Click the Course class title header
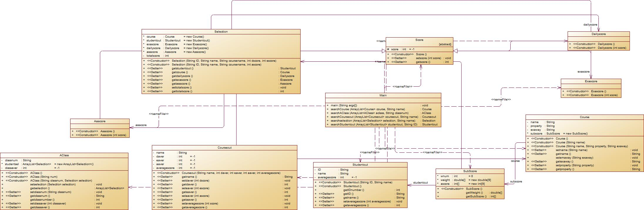Image resolution: width=644 pixels, height=210 pixels. coord(584,117)
